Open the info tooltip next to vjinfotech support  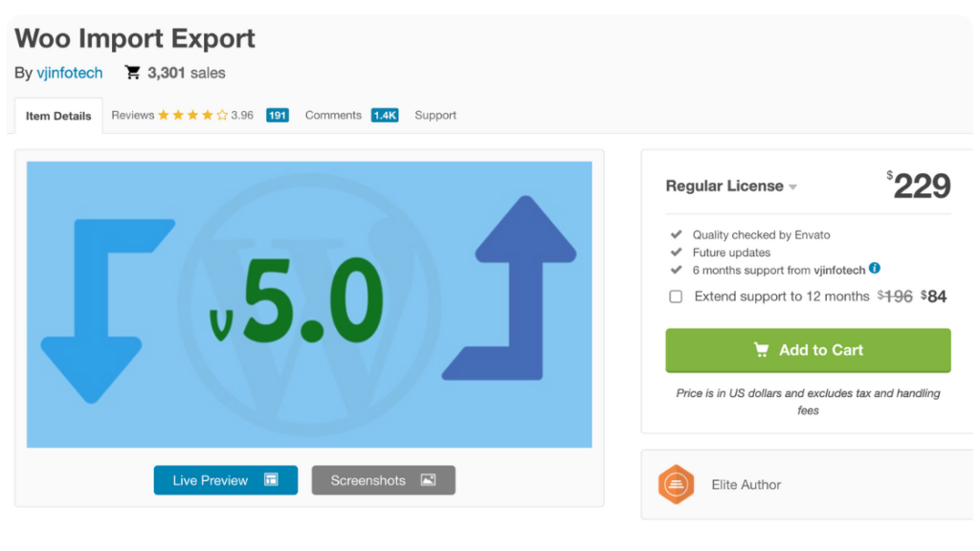click(874, 270)
